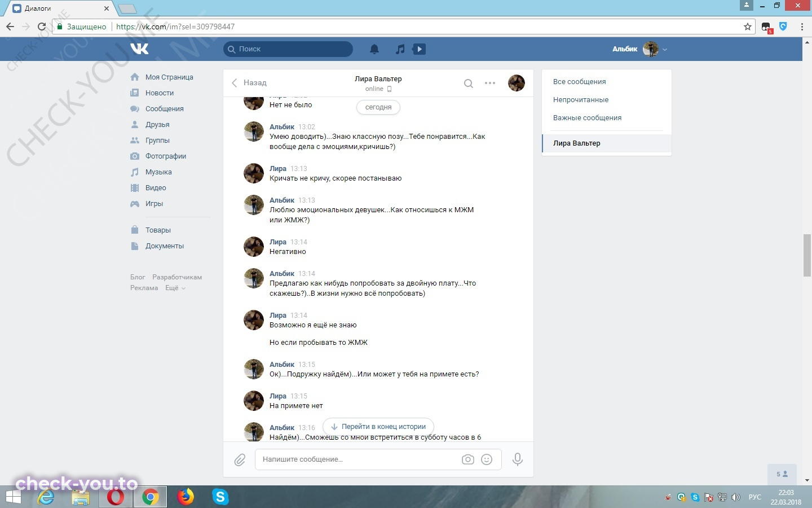812x508 pixels.
Task: Open a new browser tab
Action: pyautogui.click(x=127, y=8)
